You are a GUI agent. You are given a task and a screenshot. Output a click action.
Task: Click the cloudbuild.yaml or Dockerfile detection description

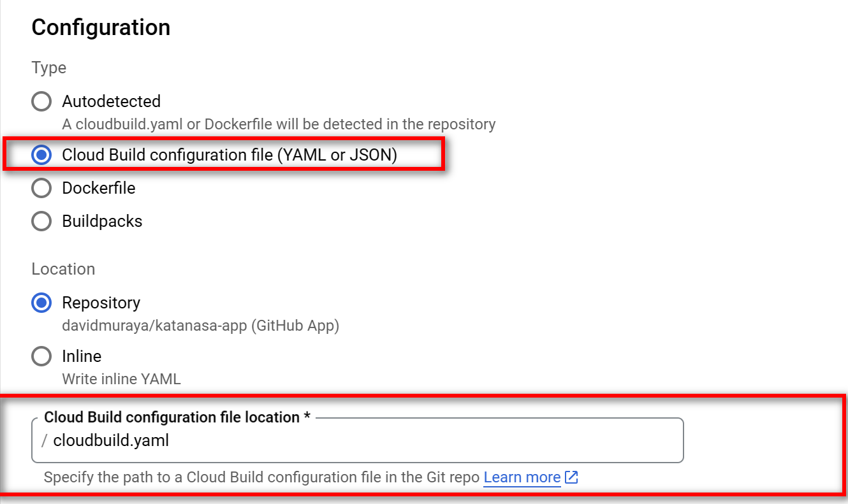[x=279, y=124]
